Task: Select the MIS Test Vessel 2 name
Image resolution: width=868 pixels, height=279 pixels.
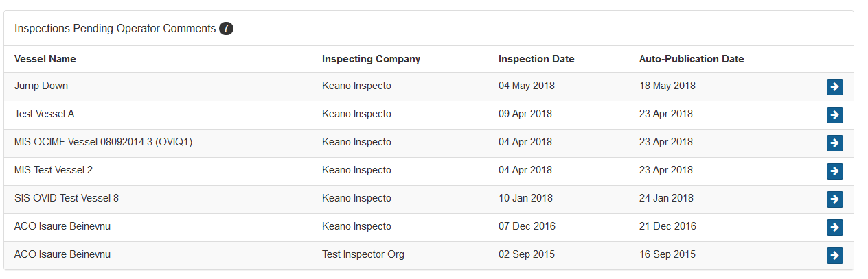Action: [54, 170]
